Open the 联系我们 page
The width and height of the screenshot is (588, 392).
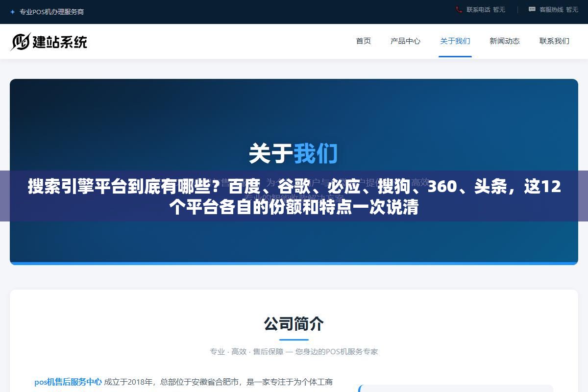[x=554, y=41]
